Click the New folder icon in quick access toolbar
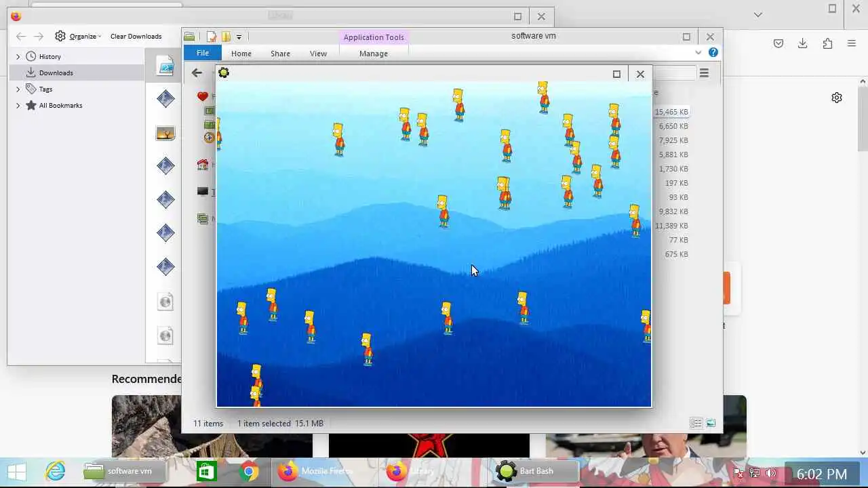Viewport: 868px width, 488px height. pos(226,37)
